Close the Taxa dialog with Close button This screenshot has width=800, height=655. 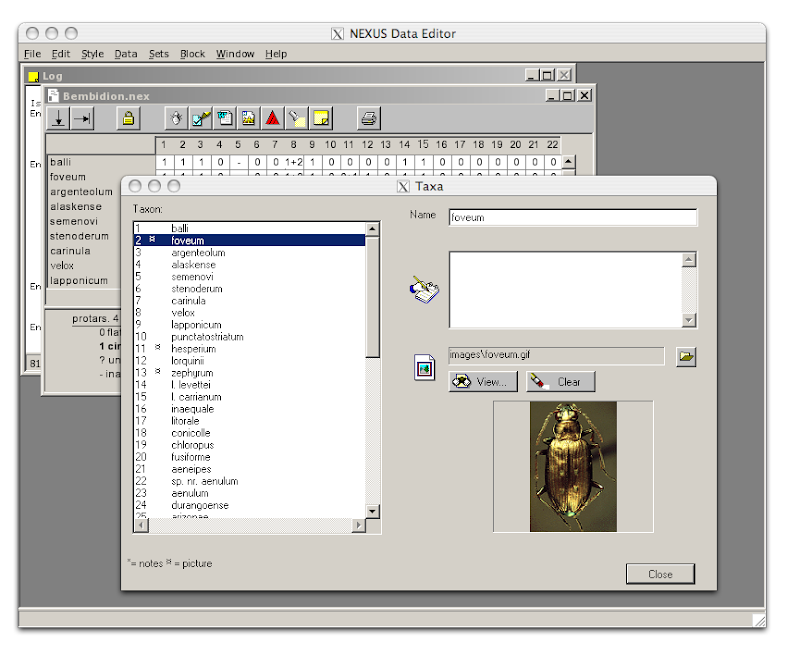tap(660, 574)
